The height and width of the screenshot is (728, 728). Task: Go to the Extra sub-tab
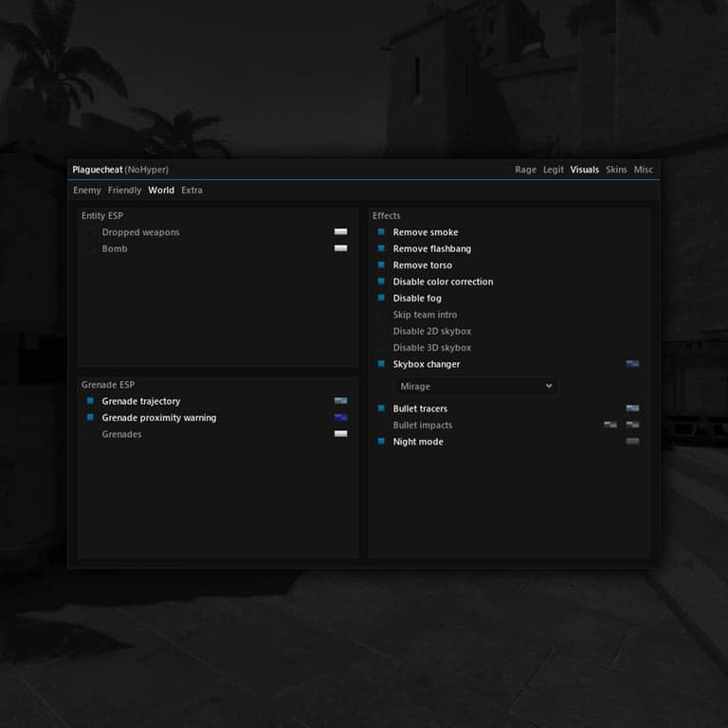(191, 191)
